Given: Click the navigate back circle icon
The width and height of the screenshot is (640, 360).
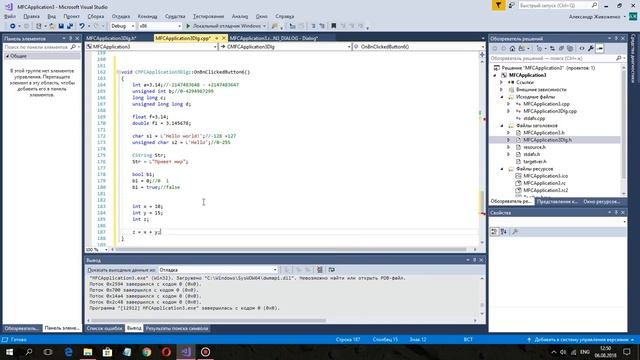Looking at the screenshot, I should tap(13, 26).
